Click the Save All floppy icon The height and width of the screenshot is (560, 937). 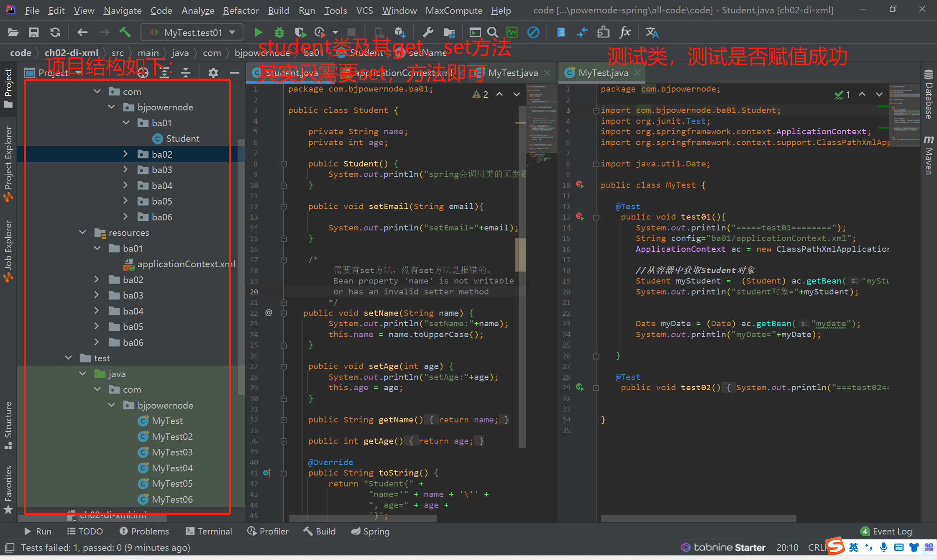(33, 32)
